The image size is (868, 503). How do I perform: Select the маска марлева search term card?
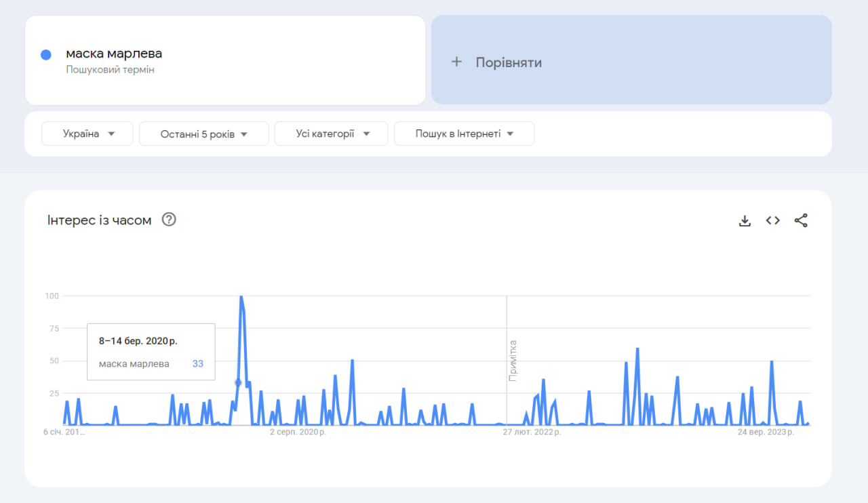point(225,60)
